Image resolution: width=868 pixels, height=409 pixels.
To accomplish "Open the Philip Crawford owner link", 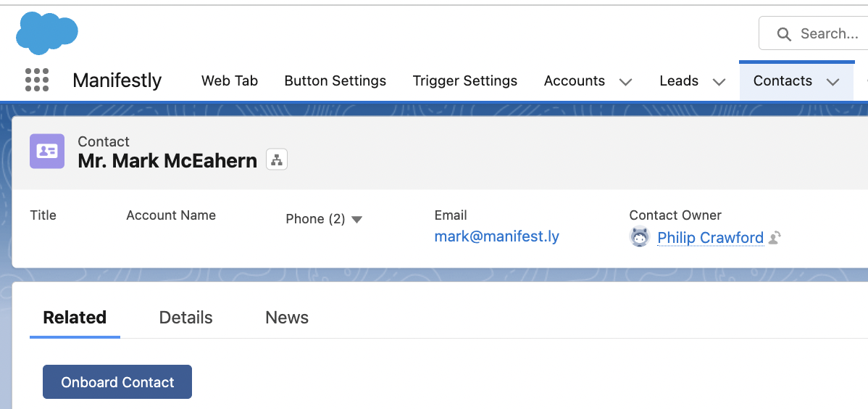I will pos(710,238).
